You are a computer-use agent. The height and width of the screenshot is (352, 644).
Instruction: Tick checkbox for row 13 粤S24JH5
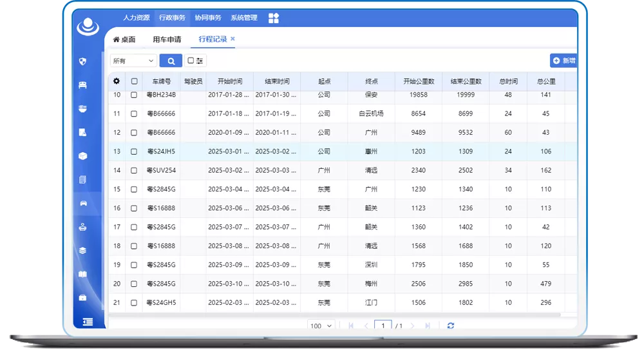pyautogui.click(x=134, y=152)
